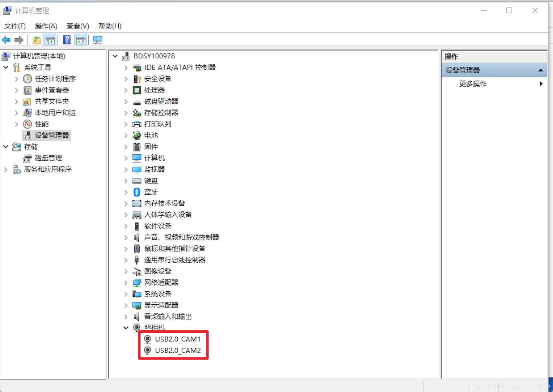Click the 事件查看器 icon
Image resolution: width=553 pixels, height=392 pixels.
(27, 90)
